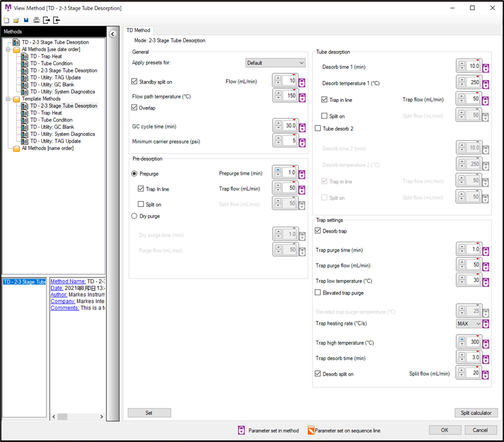Collapse the Template Methods tree folder
The height and width of the screenshot is (442, 504).
pos(8,99)
